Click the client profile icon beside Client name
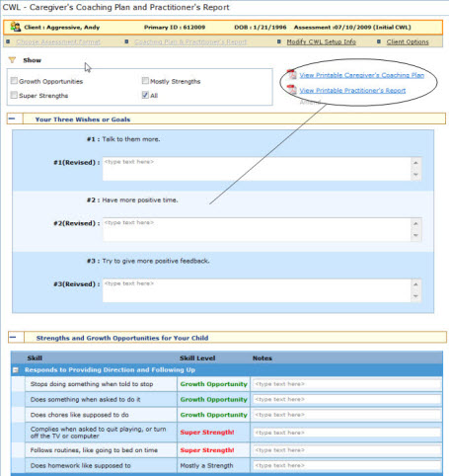Image resolution: width=449 pixels, height=476 pixels. tap(16, 27)
